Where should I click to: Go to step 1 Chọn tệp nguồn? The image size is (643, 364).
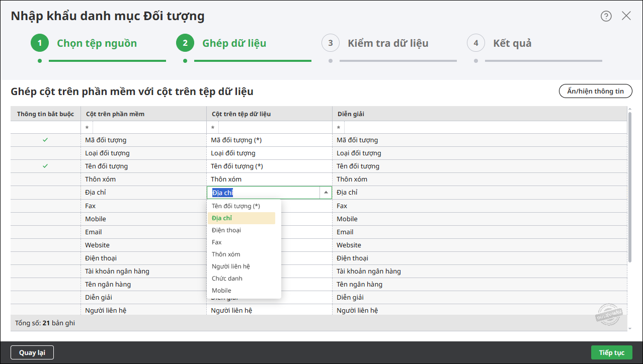(84, 43)
